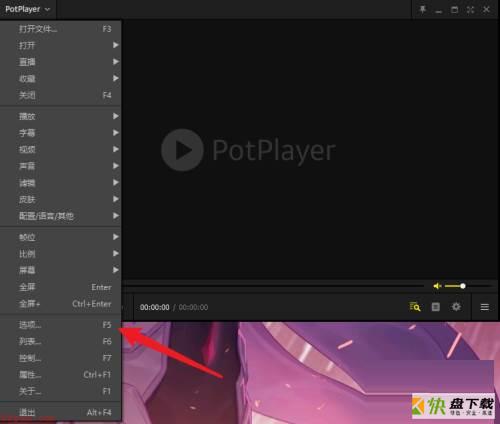Toggle the playlist panel icon

pyautogui.click(x=436, y=307)
